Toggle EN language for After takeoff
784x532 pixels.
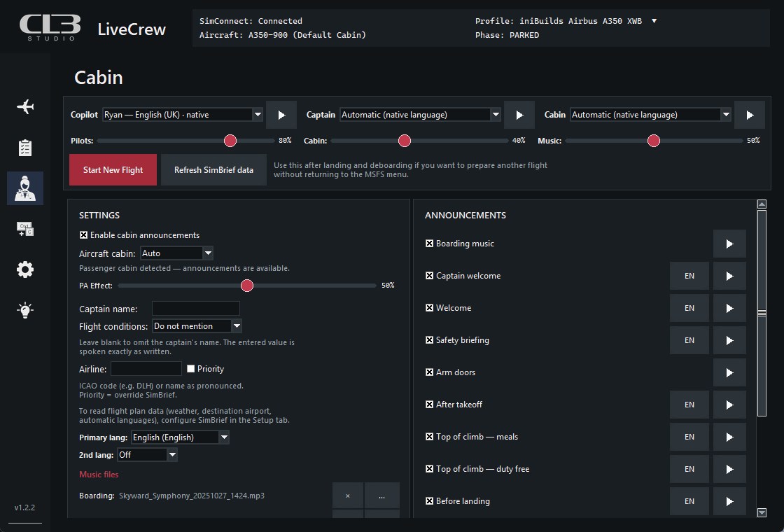pyautogui.click(x=689, y=405)
